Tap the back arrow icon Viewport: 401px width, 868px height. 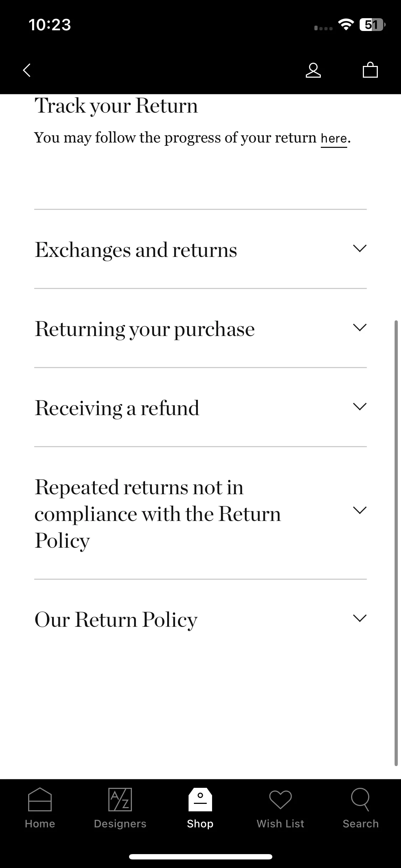pos(27,70)
